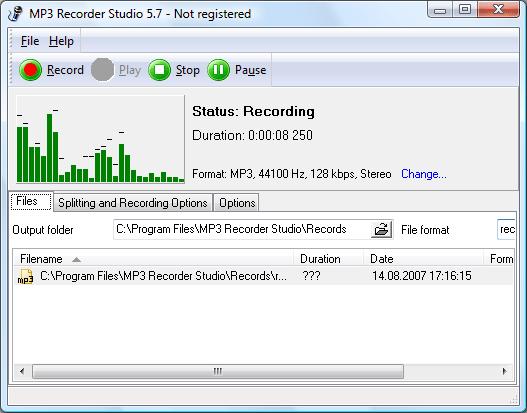Click the red Record button icon
527x413 pixels.
pyautogui.click(x=31, y=70)
